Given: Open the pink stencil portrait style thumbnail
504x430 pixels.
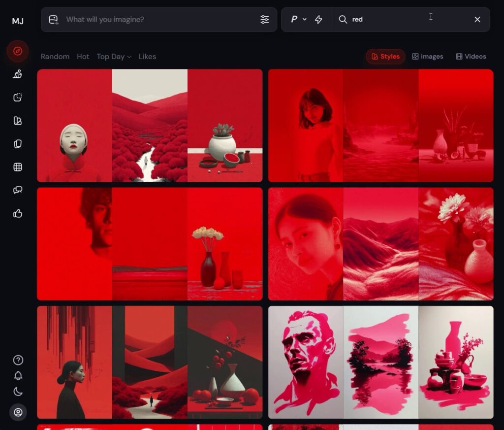Looking at the screenshot, I should tap(305, 362).
